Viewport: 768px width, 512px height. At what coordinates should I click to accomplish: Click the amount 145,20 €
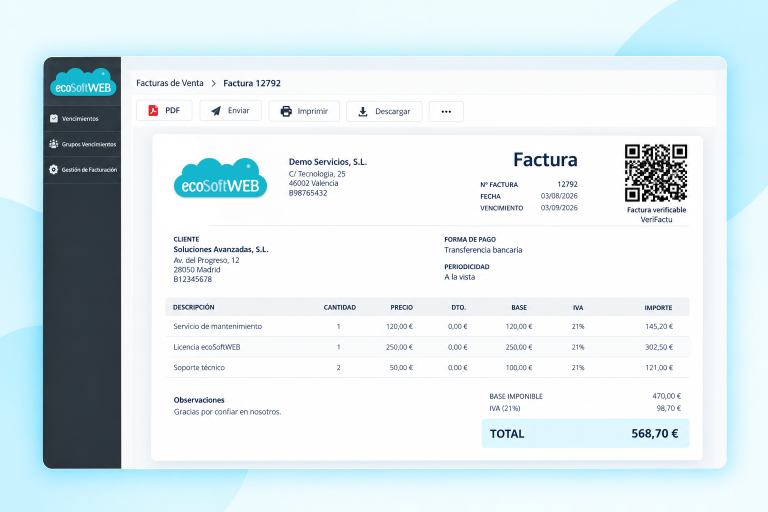pyautogui.click(x=659, y=326)
